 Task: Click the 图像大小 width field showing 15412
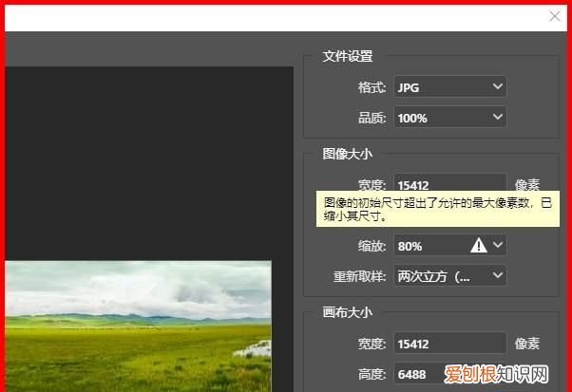click(x=449, y=185)
